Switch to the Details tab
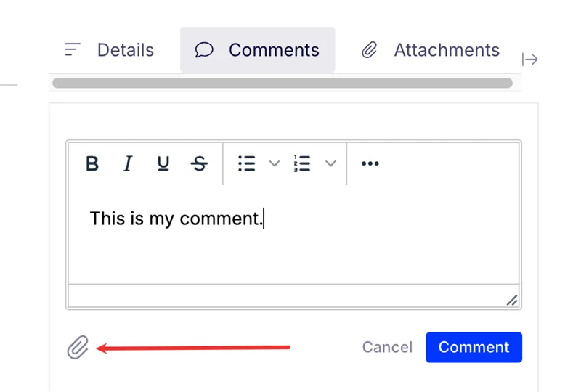The image size is (581, 392). [109, 50]
